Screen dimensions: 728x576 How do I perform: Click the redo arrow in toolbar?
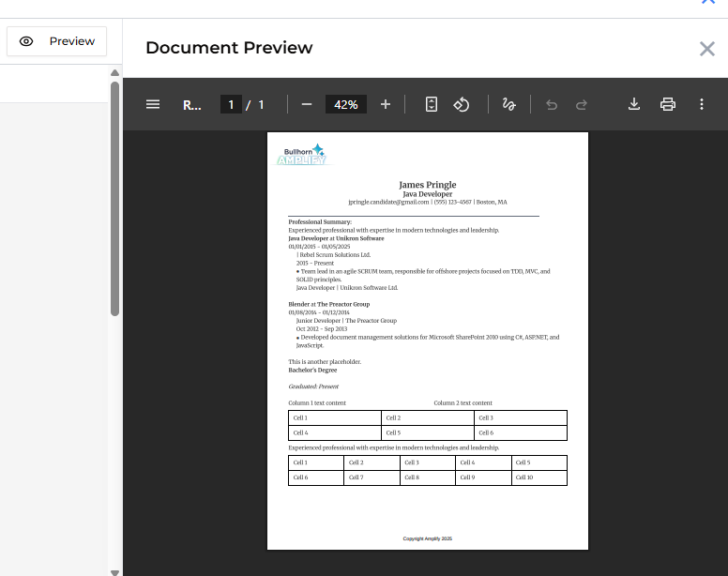582,104
